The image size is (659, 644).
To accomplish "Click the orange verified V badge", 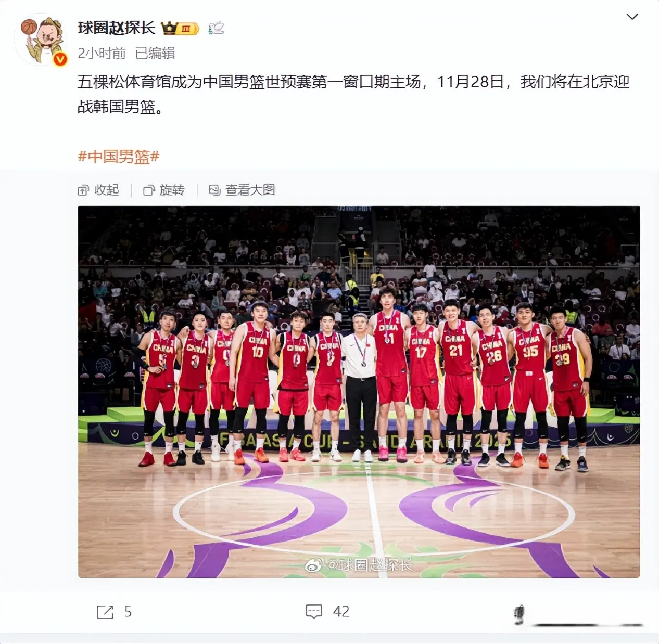I will click(60, 59).
